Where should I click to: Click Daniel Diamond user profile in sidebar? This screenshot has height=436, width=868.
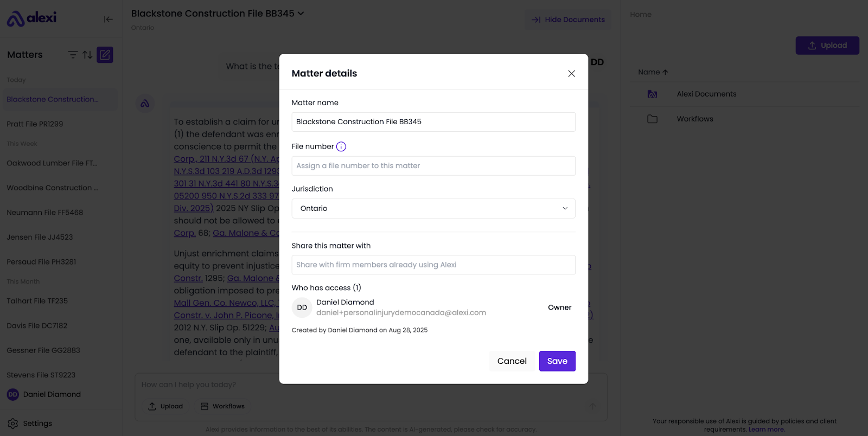click(x=44, y=394)
